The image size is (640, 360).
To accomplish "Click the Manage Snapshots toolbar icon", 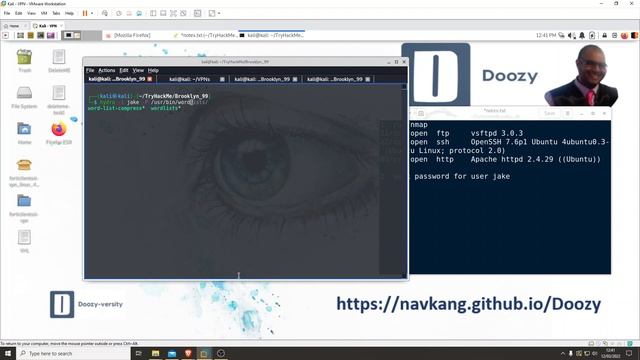I will 139,13.
